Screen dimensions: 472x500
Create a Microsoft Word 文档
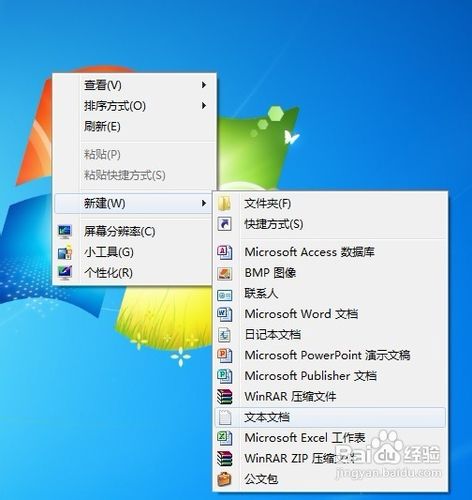[330, 314]
